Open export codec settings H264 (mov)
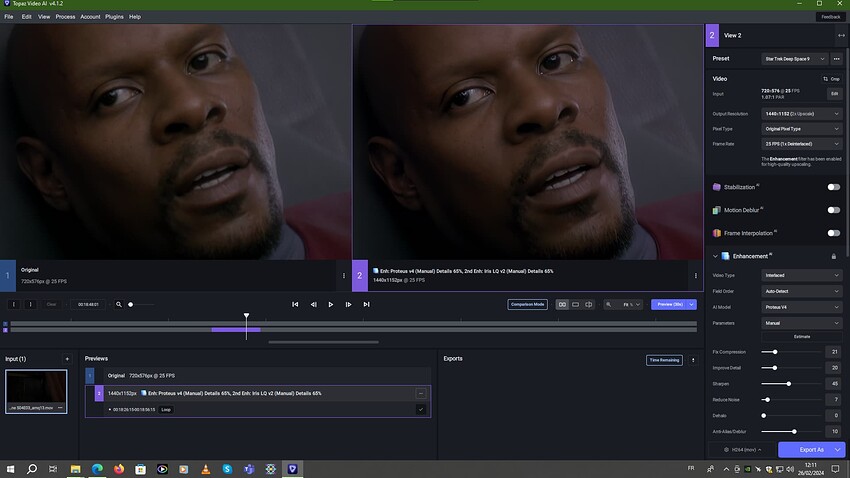This screenshot has height=478, width=850. click(743, 450)
